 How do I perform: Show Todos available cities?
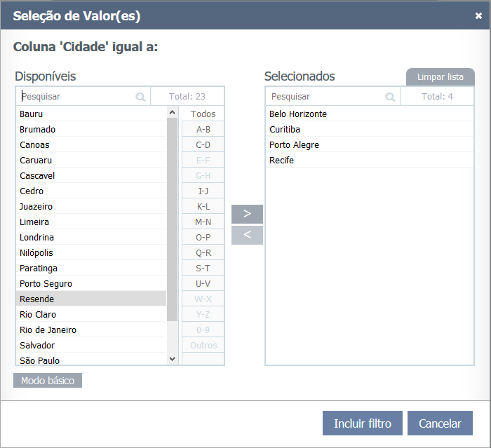pos(203,114)
